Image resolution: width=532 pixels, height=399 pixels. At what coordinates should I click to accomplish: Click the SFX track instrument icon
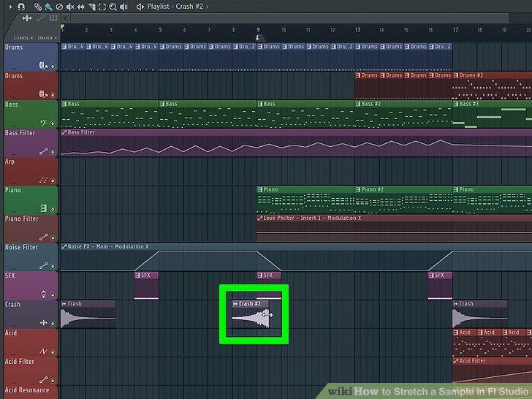[43, 294]
